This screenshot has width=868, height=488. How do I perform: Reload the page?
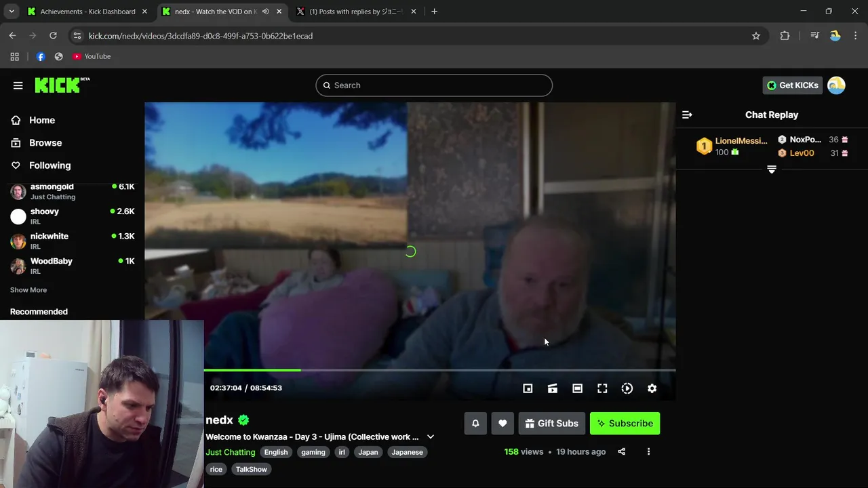click(53, 36)
